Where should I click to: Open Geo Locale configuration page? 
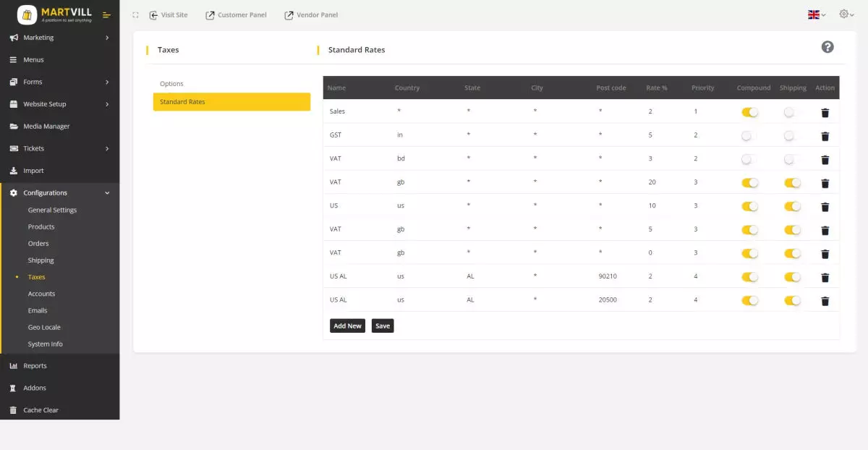click(x=44, y=327)
